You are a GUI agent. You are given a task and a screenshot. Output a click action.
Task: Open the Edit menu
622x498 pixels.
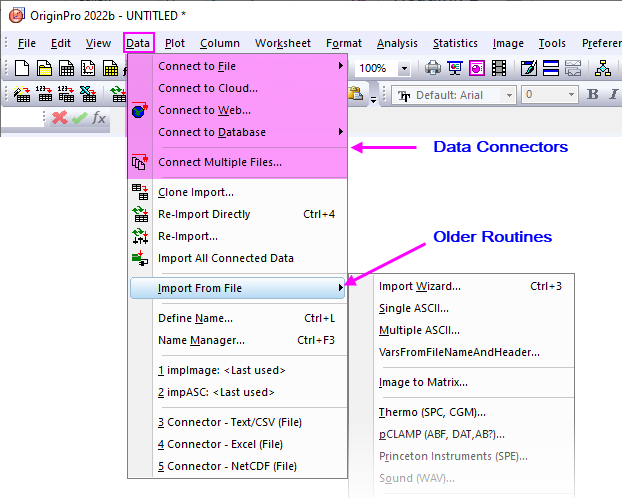61,43
